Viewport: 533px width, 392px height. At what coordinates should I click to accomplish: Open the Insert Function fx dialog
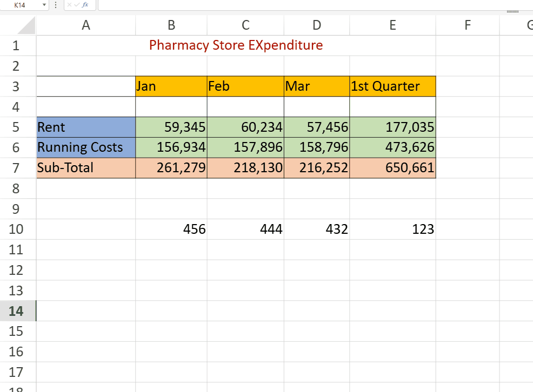(85, 4)
